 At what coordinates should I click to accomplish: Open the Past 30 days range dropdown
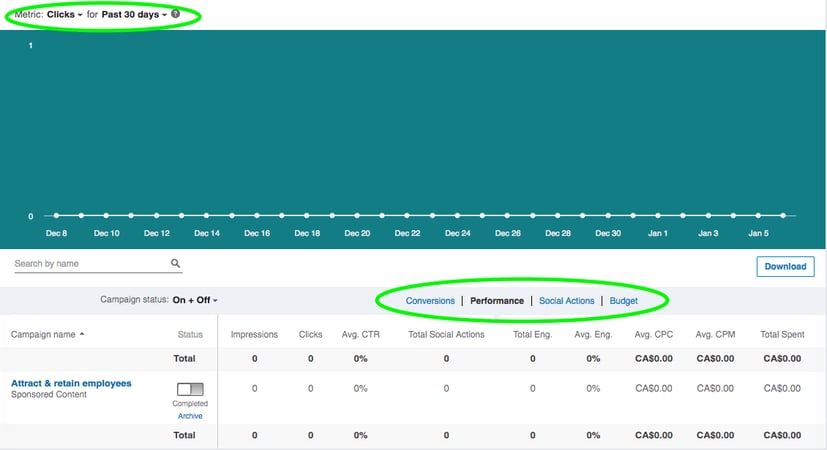click(134, 14)
